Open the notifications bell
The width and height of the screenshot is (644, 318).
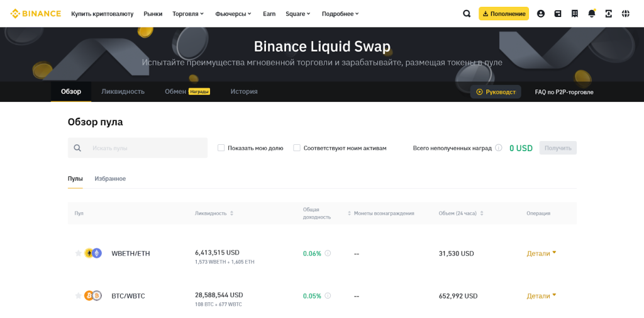click(x=592, y=13)
